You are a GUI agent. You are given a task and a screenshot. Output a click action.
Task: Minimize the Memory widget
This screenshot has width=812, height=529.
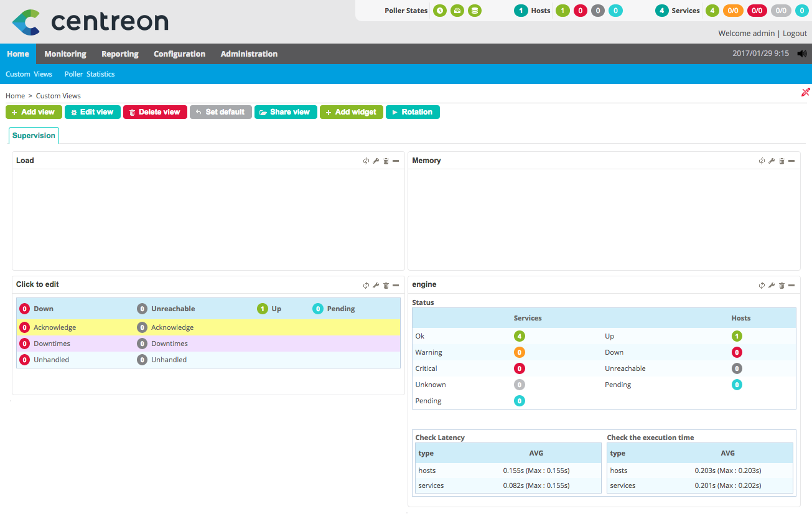click(791, 161)
